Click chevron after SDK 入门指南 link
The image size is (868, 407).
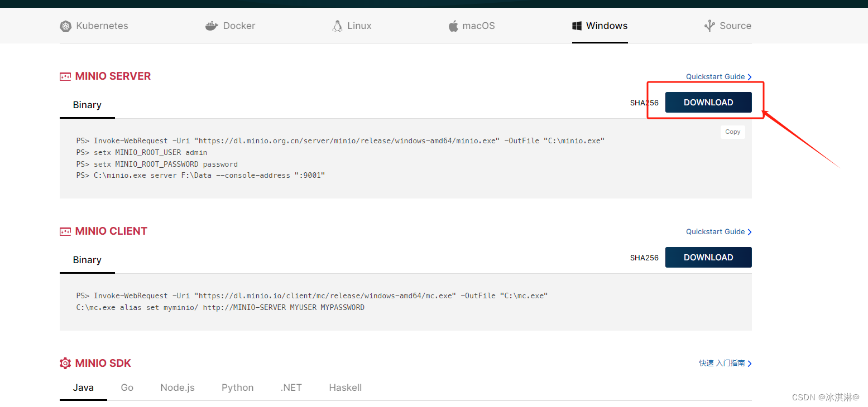pos(750,364)
